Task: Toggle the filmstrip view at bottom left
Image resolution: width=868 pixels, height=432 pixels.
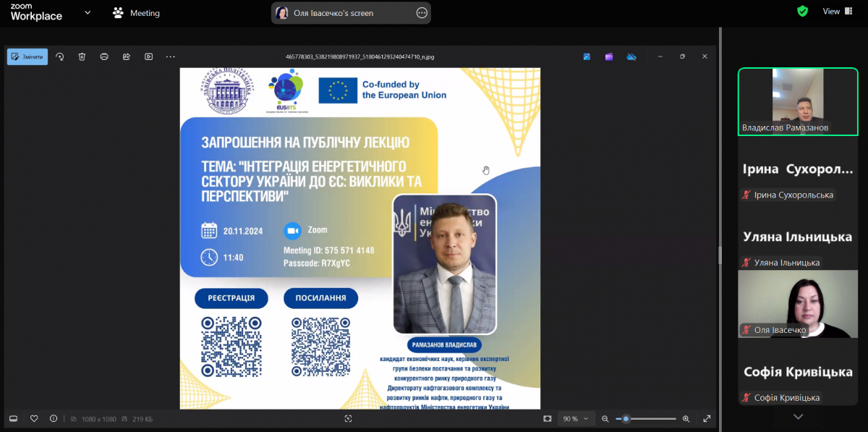Action: click(x=13, y=418)
